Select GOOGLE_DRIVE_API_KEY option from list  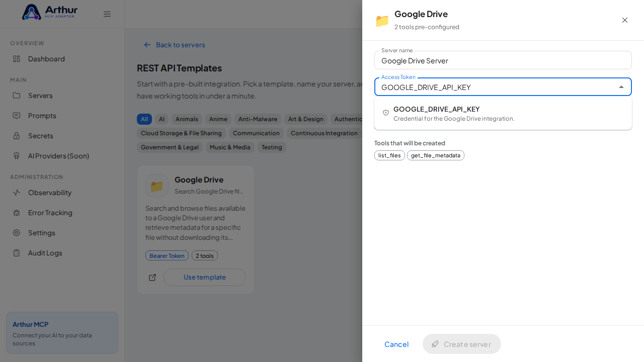tap(503, 113)
